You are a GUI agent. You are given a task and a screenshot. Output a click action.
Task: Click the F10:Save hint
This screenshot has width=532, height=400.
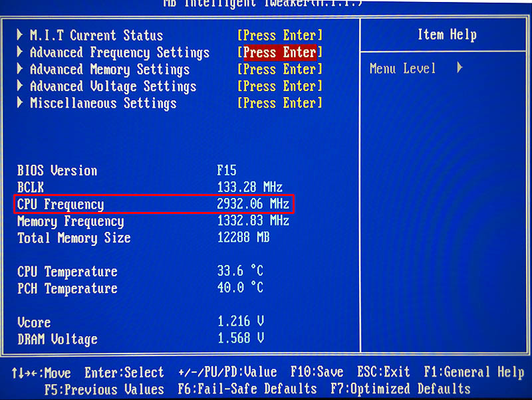pyautogui.click(x=317, y=373)
